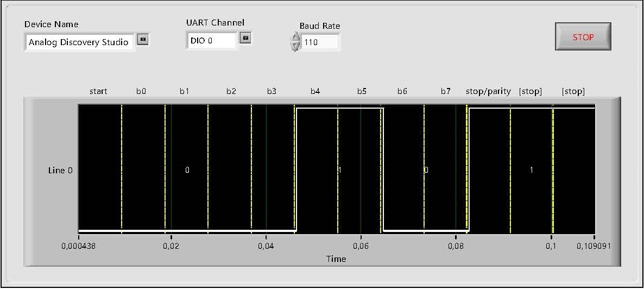This screenshot has width=644, height=289.
Task: Select the Baud Rate field showing 110
Action: [320, 42]
